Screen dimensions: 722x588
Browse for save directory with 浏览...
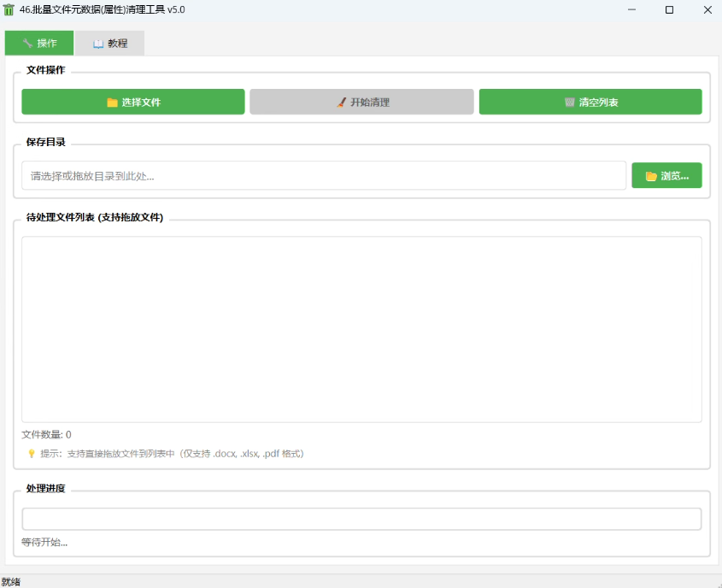[x=666, y=176]
